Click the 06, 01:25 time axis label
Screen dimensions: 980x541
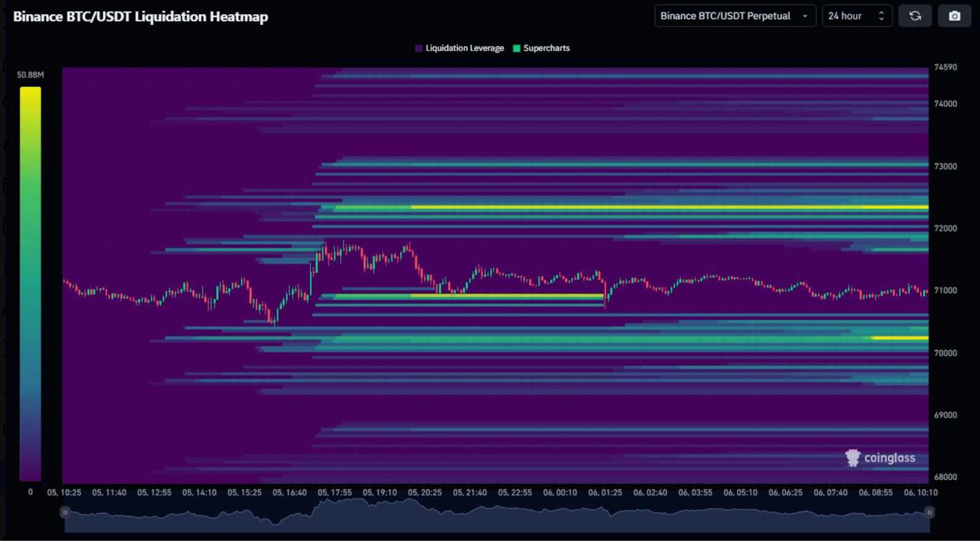[605, 493]
